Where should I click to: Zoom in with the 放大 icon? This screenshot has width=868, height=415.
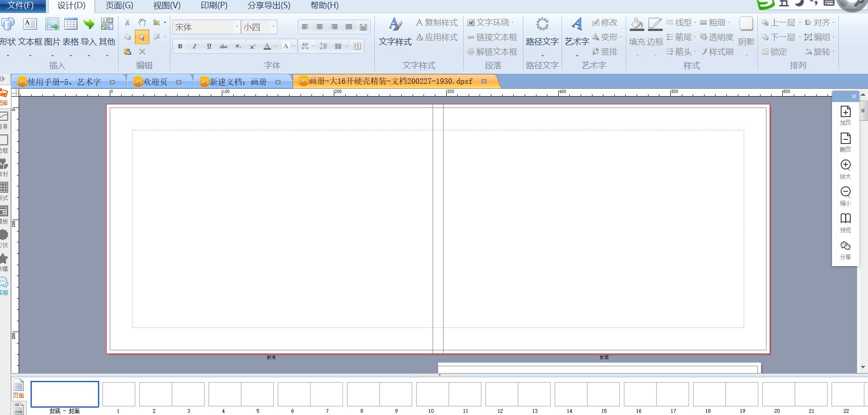845,165
